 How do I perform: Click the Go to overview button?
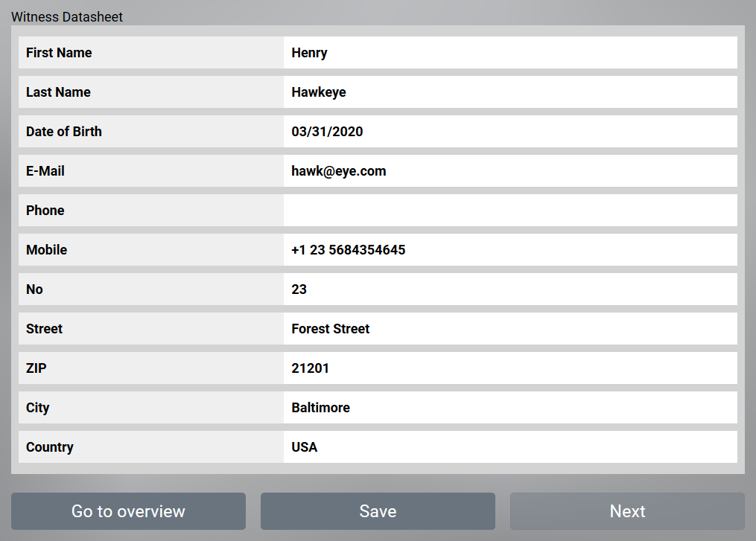(x=128, y=511)
